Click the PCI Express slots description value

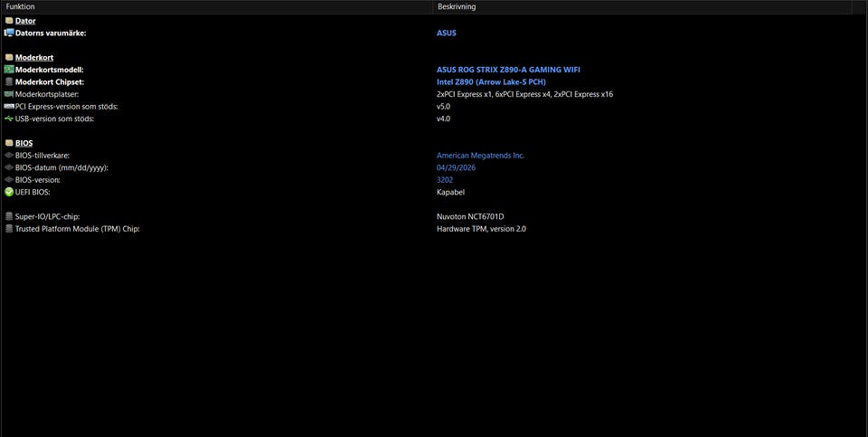(x=524, y=93)
